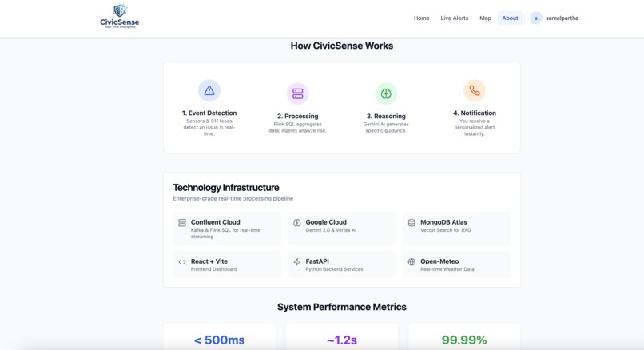This screenshot has width=644, height=350.
Task: Open samalpartha account name
Action: pyautogui.click(x=562, y=18)
